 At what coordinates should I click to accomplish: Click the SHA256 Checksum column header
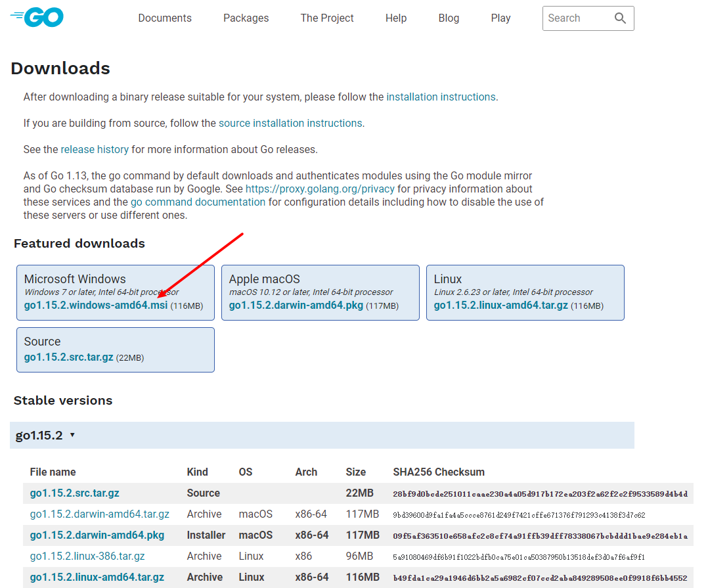(439, 472)
